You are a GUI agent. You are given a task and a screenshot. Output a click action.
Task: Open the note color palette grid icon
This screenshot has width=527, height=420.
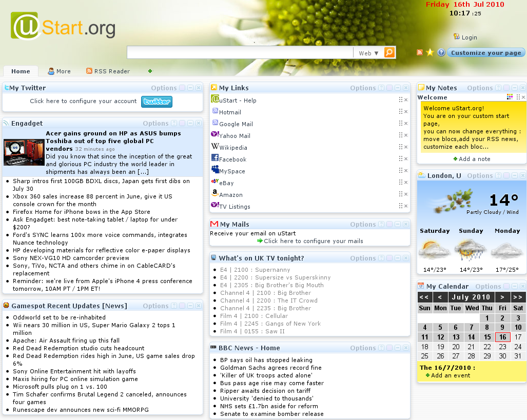pos(510,97)
